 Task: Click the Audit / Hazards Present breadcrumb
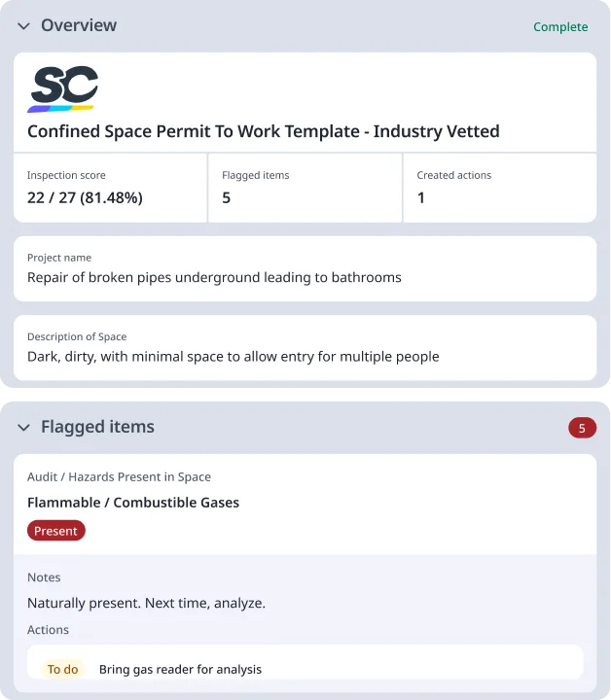pyautogui.click(x=119, y=477)
